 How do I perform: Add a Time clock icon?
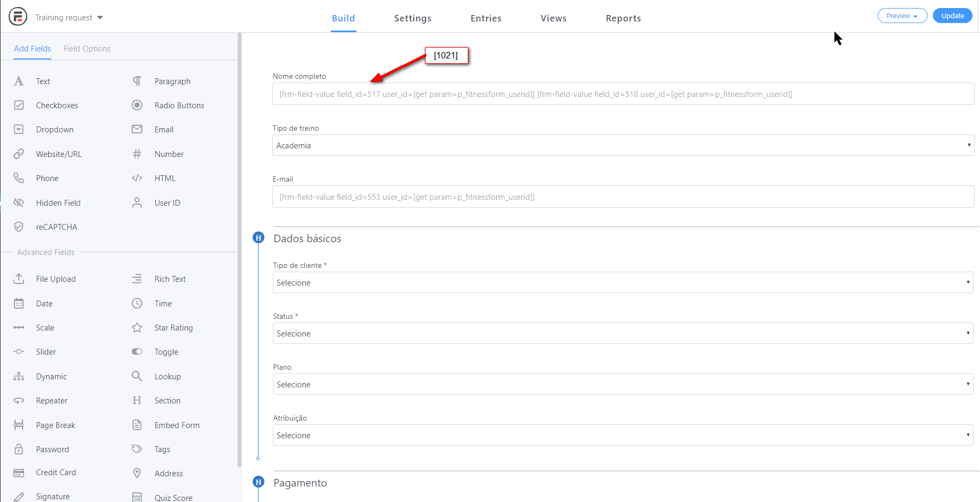pyautogui.click(x=137, y=303)
